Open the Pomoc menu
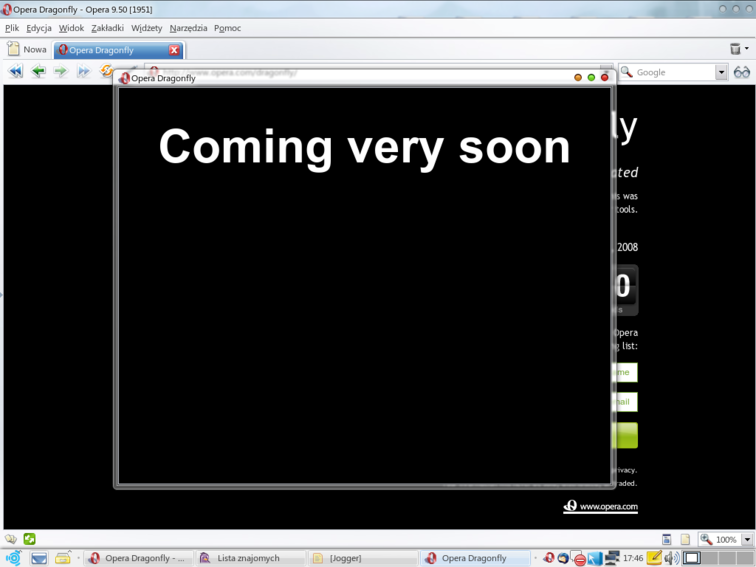Screen dimensions: 756x567 pyautogui.click(x=227, y=28)
